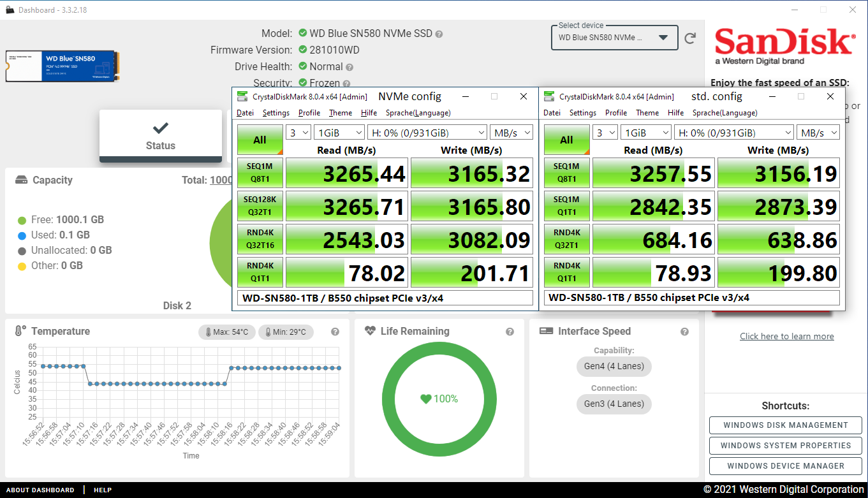Click the Life Remaining help icon
This screenshot has width=868, height=498.
pyautogui.click(x=510, y=332)
